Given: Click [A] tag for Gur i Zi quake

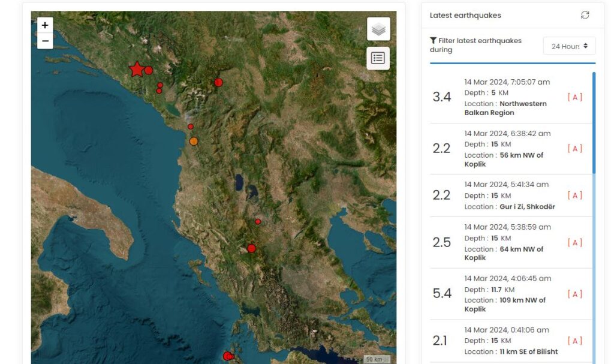Looking at the screenshot, I should [x=574, y=195].
